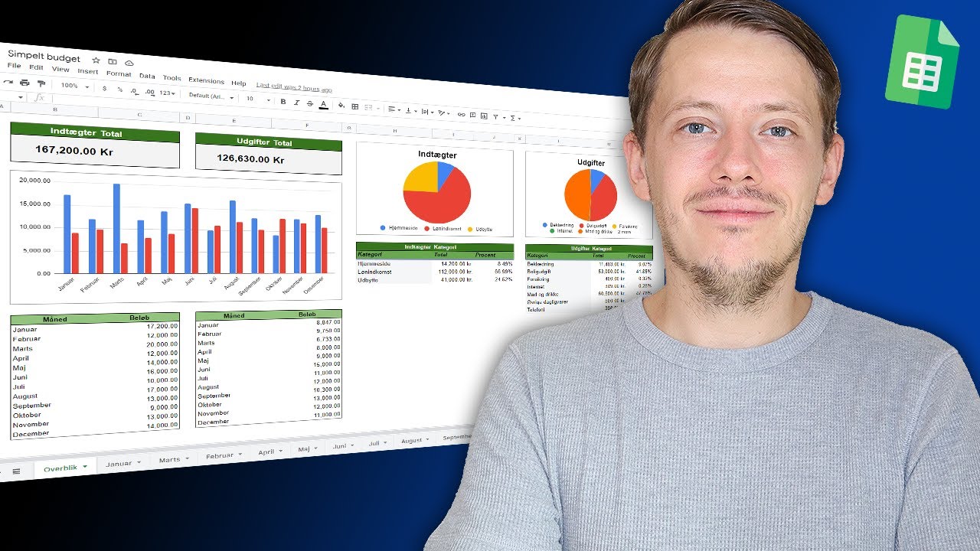Toggle italic formatting
The width and height of the screenshot is (980, 551).
coord(296,103)
